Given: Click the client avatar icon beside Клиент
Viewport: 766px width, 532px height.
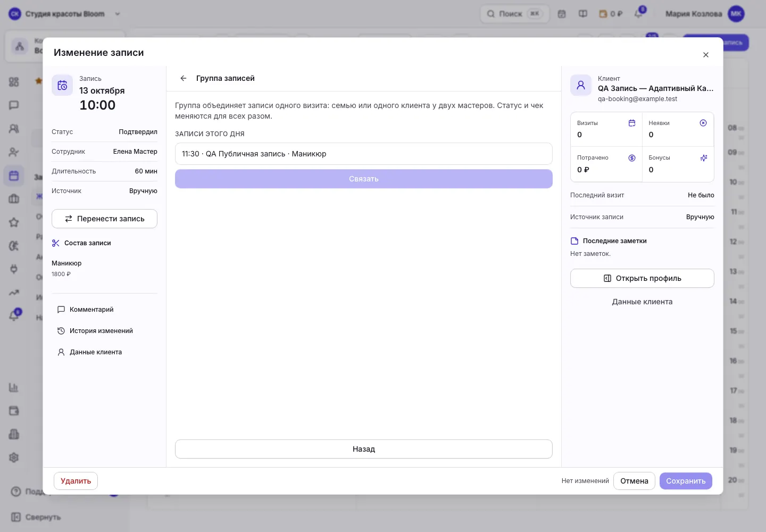Looking at the screenshot, I should (x=581, y=85).
